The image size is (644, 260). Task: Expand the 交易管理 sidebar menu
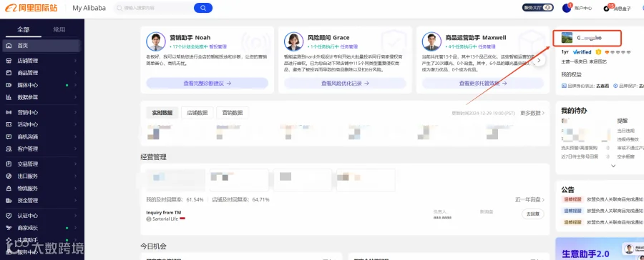click(42, 164)
